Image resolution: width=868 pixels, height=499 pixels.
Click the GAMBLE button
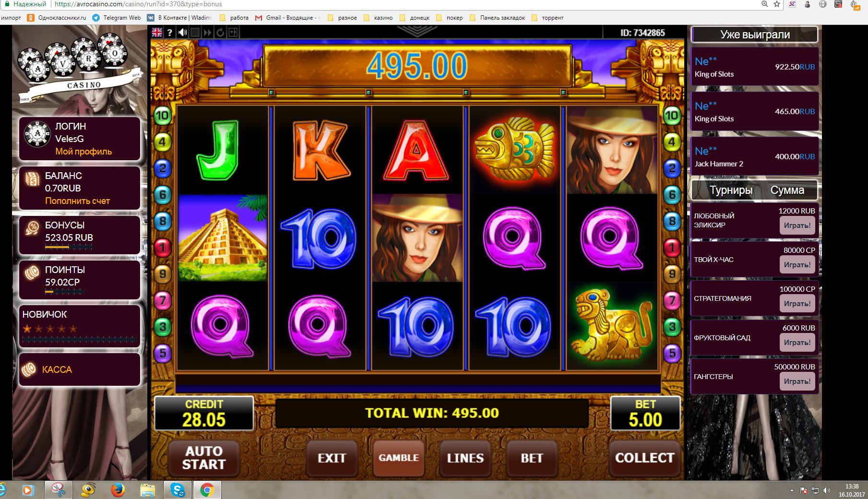399,458
